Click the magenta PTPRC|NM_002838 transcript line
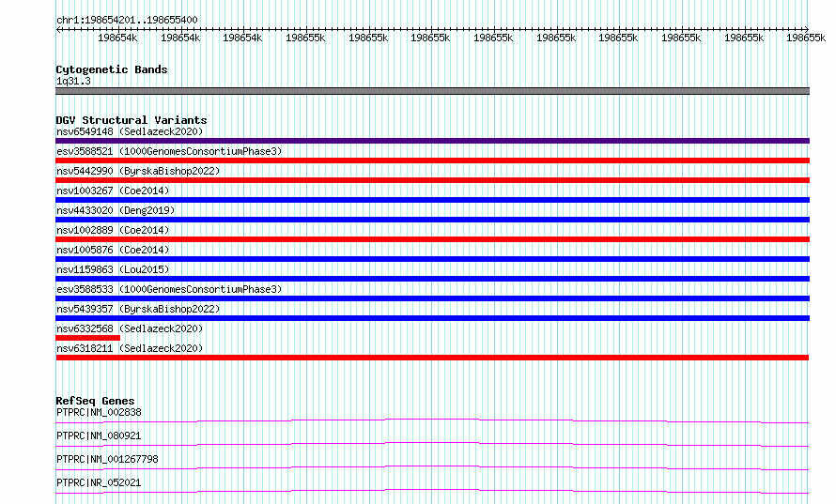The width and height of the screenshot is (836, 504). [x=432, y=420]
